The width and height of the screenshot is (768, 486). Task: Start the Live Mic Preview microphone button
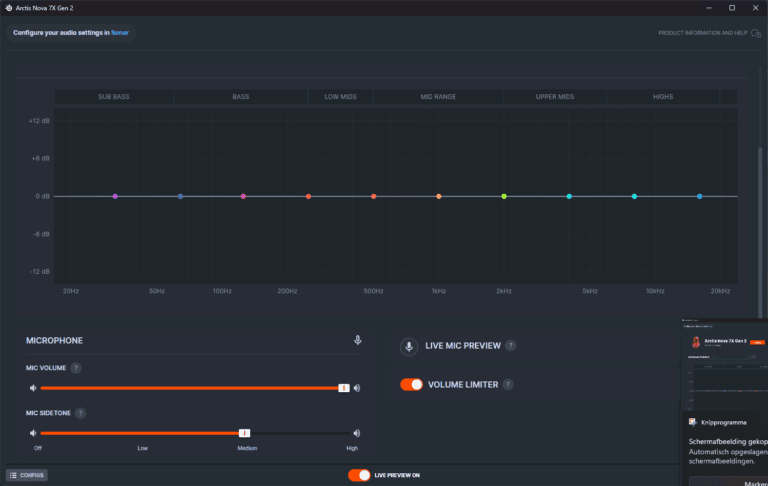[408, 346]
